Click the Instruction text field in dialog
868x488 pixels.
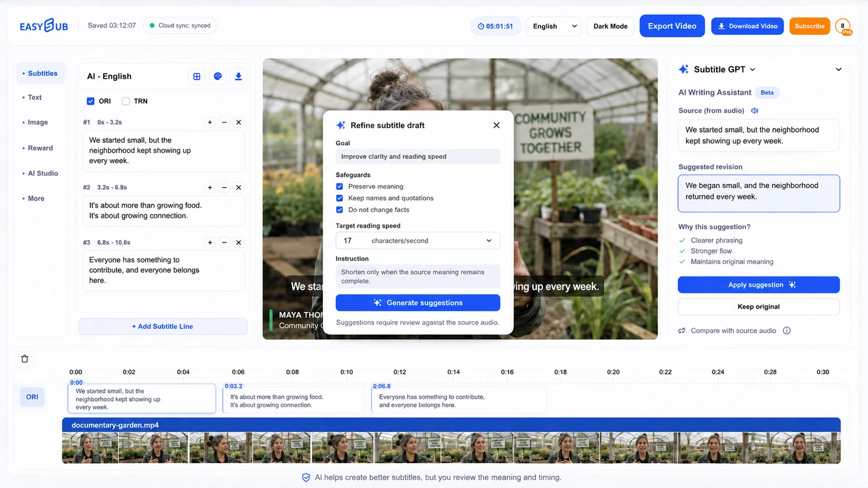pyautogui.click(x=418, y=277)
